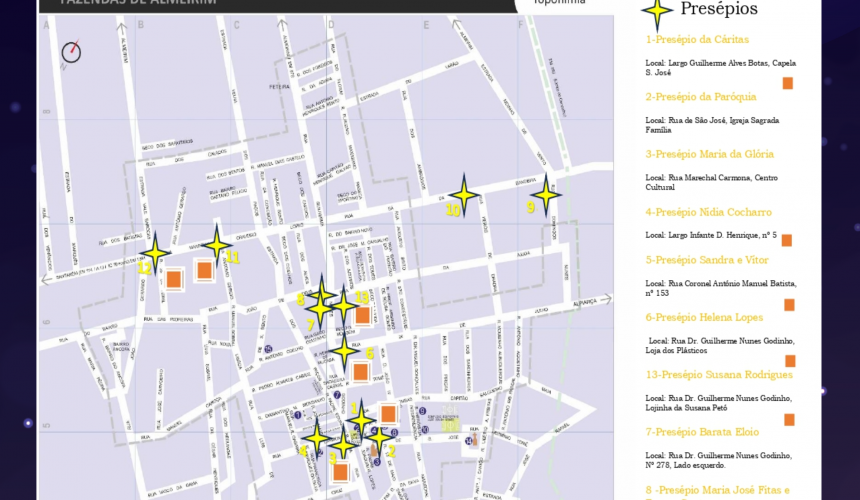The image size is (860, 500).
Task: Click the 7-Presépio Barata Eloio legend title
Action: pyautogui.click(x=702, y=432)
